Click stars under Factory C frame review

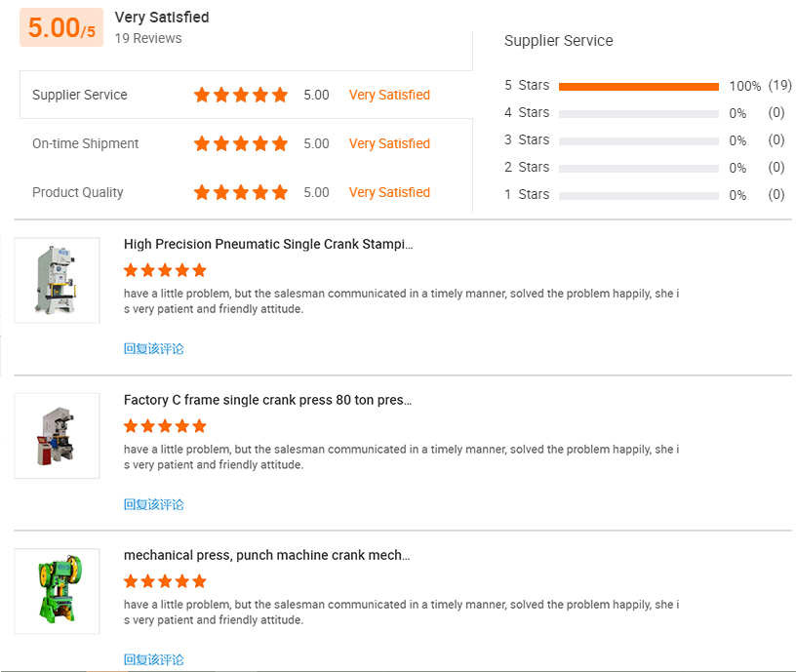point(165,426)
